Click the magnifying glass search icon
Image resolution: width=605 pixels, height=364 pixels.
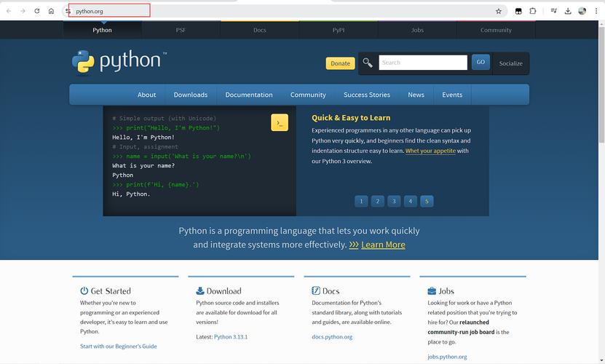(x=368, y=63)
